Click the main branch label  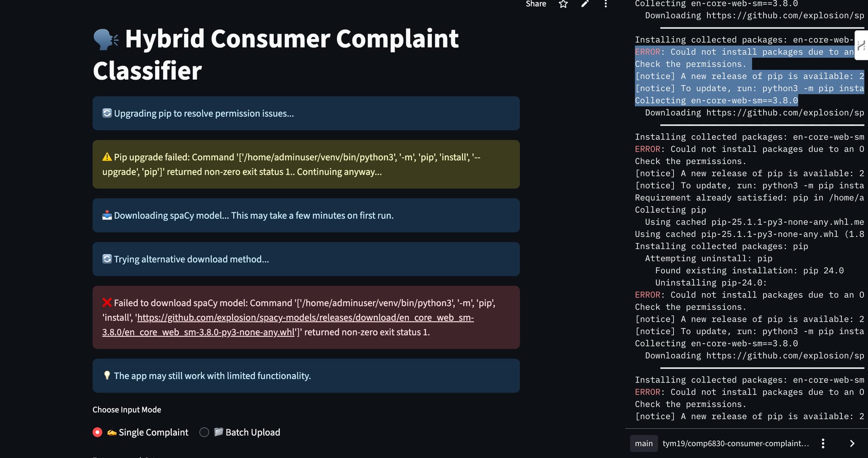pyautogui.click(x=644, y=444)
